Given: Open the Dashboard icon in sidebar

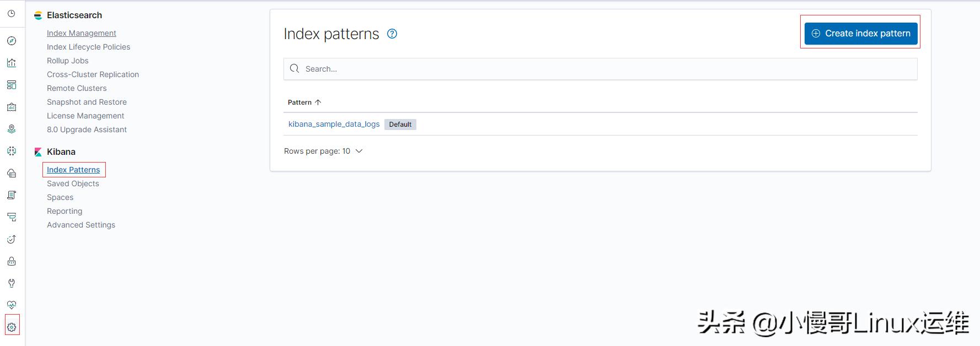Looking at the screenshot, I should [x=12, y=85].
